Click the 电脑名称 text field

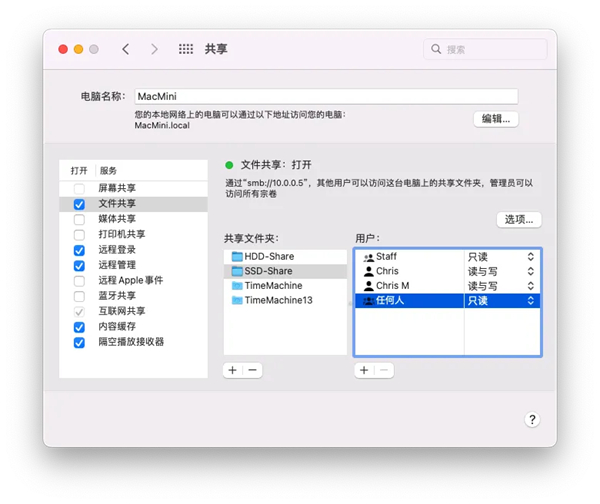[x=325, y=96]
